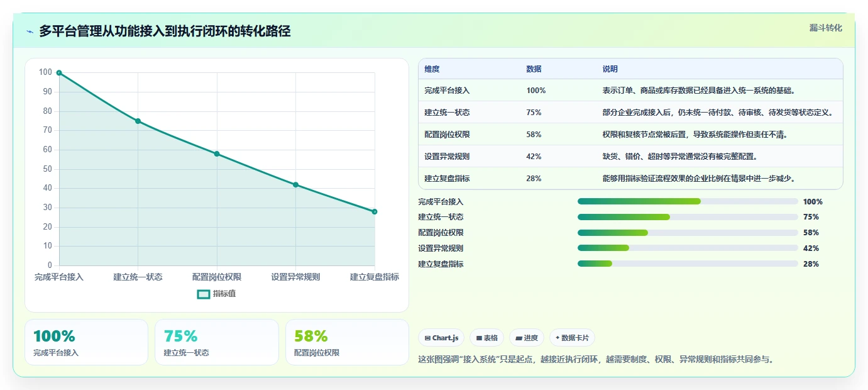
Task: Click the page title 多平台管理从功能接入
Action: coord(165,31)
